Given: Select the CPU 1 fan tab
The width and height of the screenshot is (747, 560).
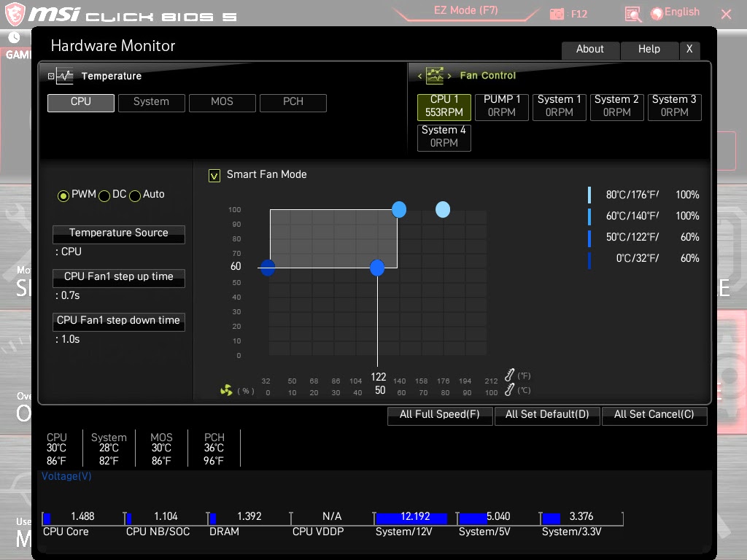Looking at the screenshot, I should pyautogui.click(x=444, y=106).
